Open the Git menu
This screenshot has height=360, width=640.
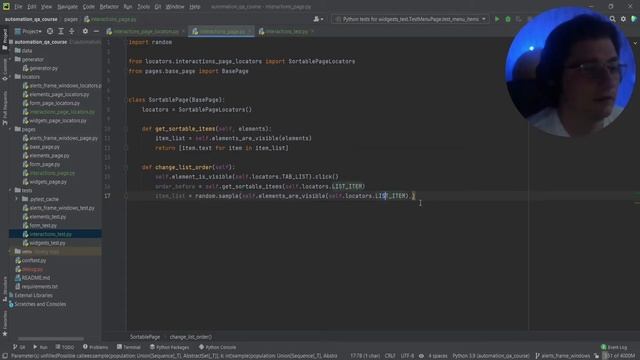click(158, 7)
